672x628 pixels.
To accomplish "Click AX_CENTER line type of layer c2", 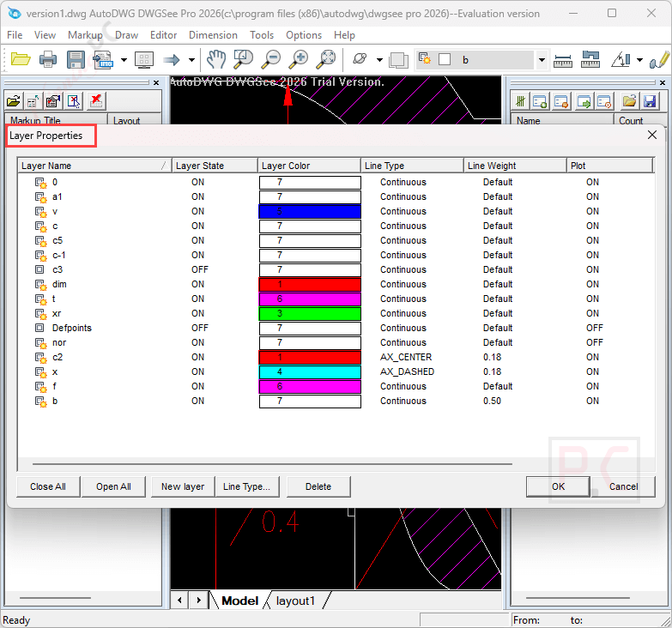I will pyautogui.click(x=406, y=357).
